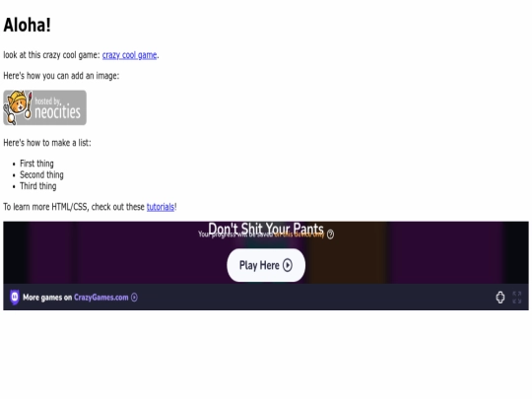Click the circled play icon inside Play Here

[288, 265]
